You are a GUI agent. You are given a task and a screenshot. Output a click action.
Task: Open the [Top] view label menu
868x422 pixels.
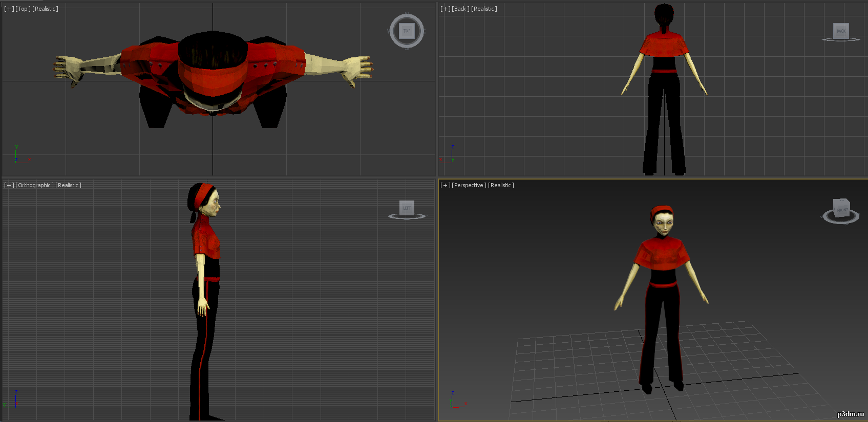click(x=23, y=9)
